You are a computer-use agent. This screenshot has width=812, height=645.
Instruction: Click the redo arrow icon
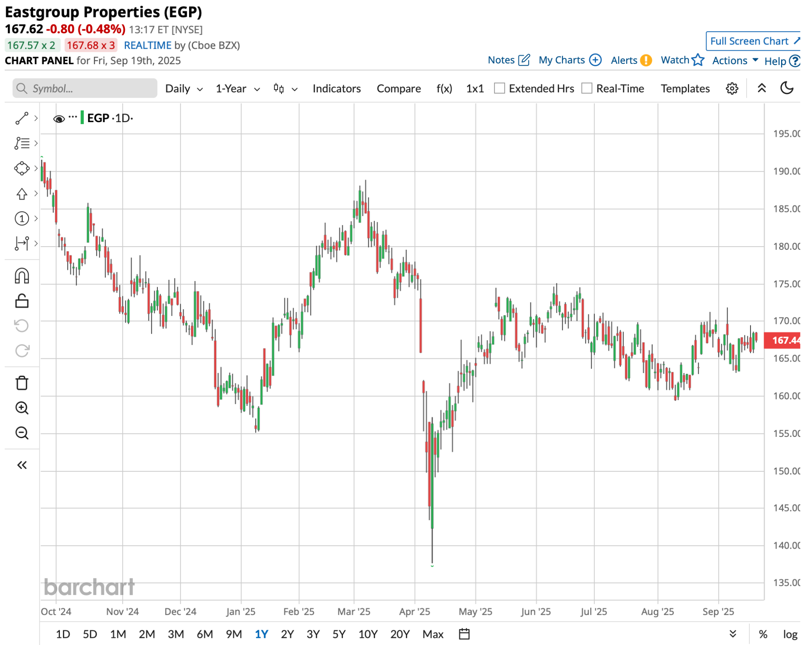pos(22,351)
